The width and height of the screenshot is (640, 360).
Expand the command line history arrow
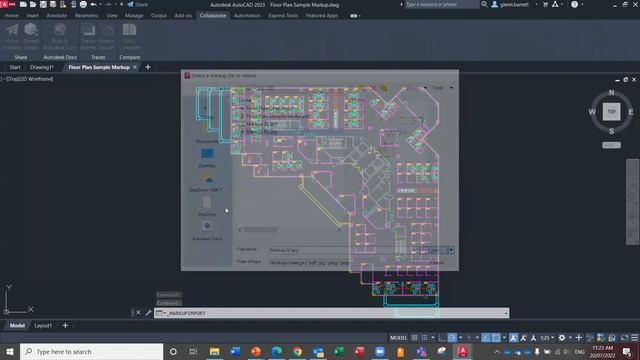(506, 313)
